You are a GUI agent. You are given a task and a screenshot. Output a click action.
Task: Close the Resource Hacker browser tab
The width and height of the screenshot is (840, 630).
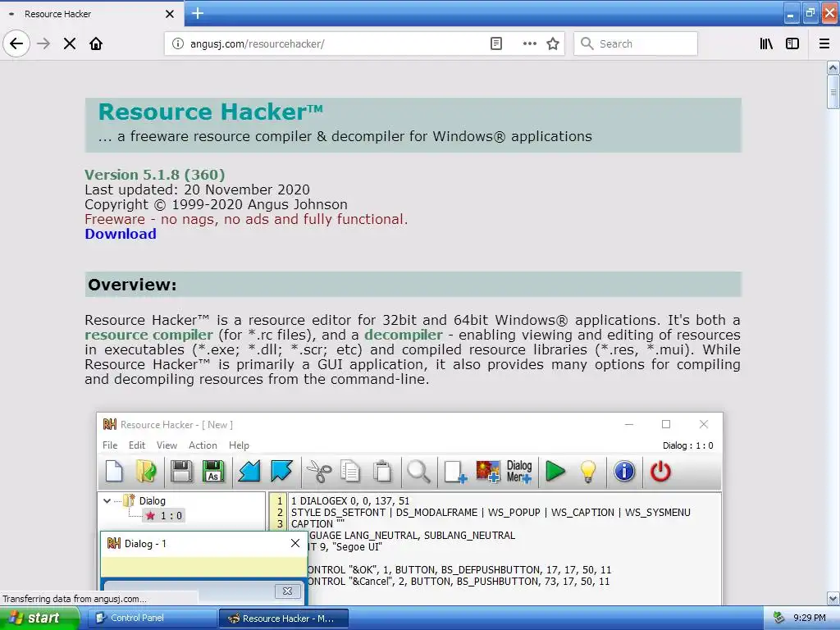170,14
